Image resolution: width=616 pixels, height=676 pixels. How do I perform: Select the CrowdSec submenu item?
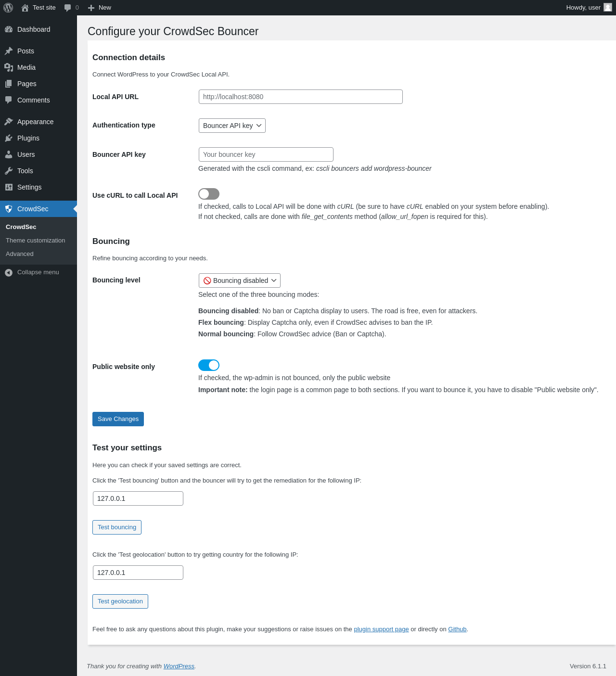coord(21,227)
